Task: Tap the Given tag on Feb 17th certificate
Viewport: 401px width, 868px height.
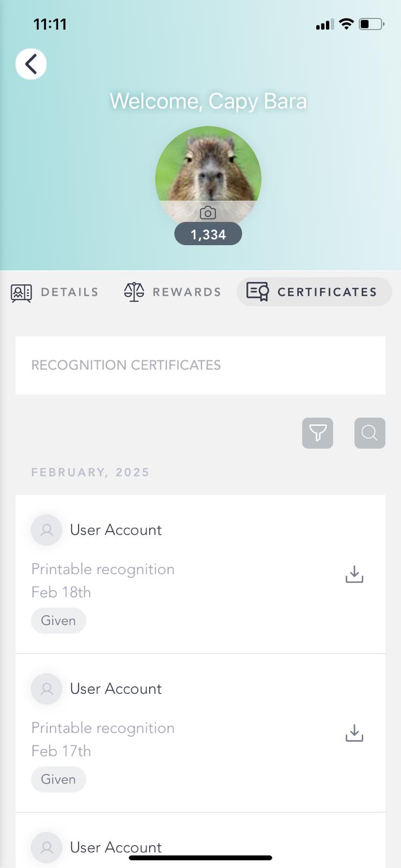Action: pyautogui.click(x=58, y=780)
